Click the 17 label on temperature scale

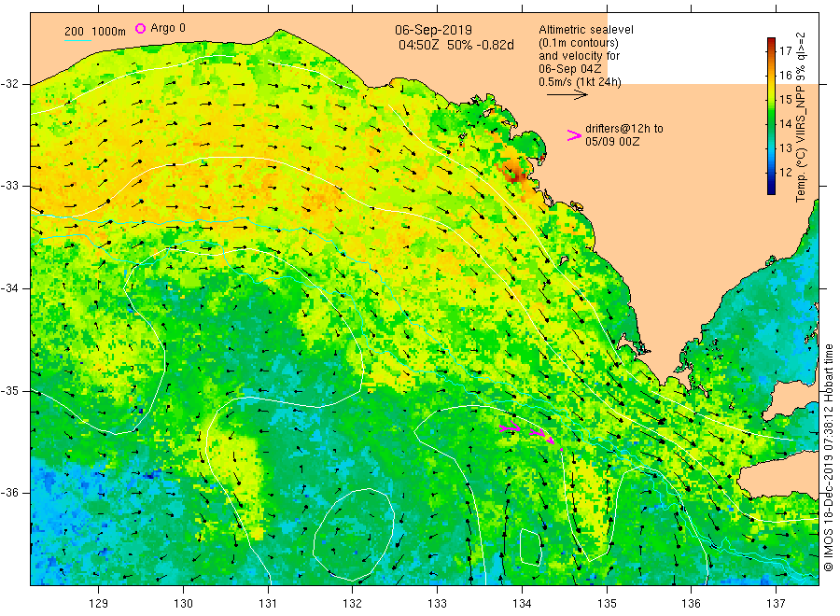coord(785,51)
